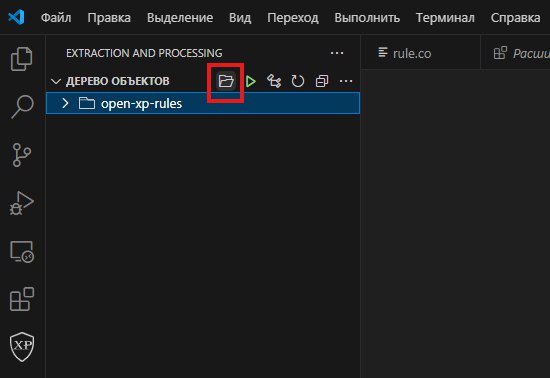Open Remote Explorer view
Image resolution: width=550 pixels, height=378 pixels.
pos(22,251)
